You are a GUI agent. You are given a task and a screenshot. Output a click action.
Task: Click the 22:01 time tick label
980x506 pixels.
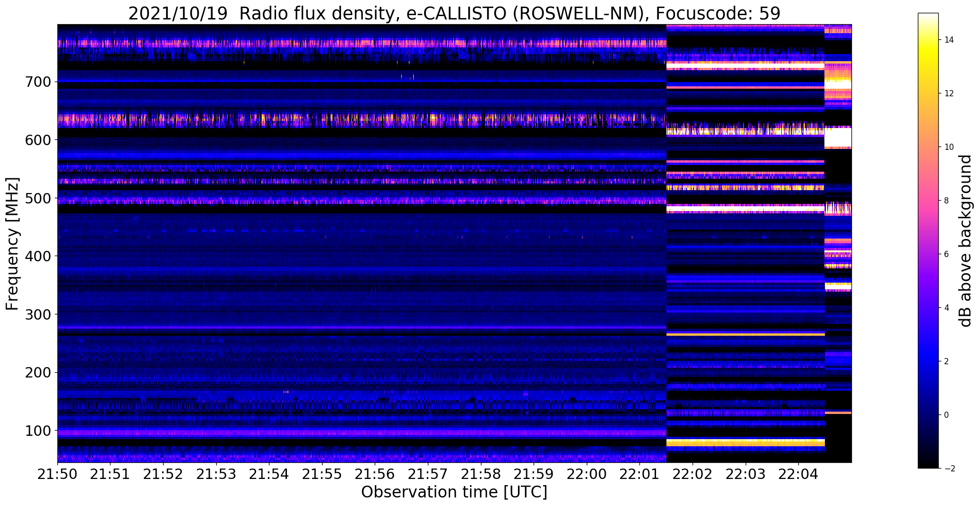click(639, 474)
